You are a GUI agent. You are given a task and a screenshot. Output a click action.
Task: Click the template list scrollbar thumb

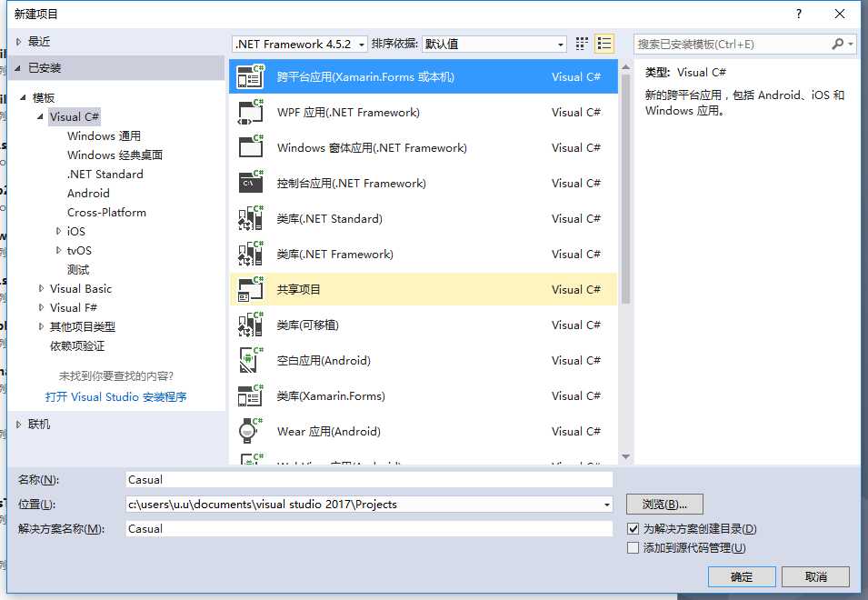[x=625, y=189]
